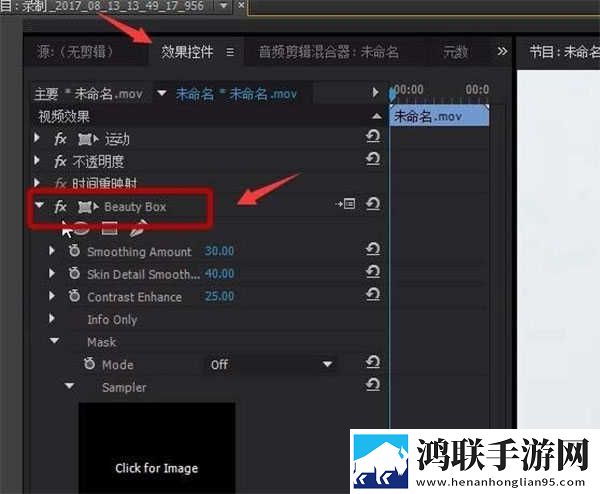Open the master clip 未命名.mov dropdown arrow
Image resolution: width=600 pixels, height=494 pixels.
[162, 93]
